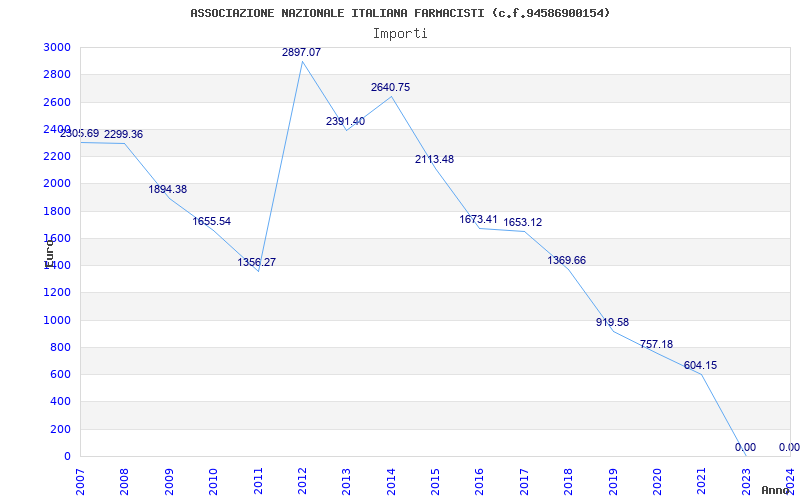Select the 2021 x-axis year label
This screenshot has height=500, width=800.
click(x=702, y=481)
